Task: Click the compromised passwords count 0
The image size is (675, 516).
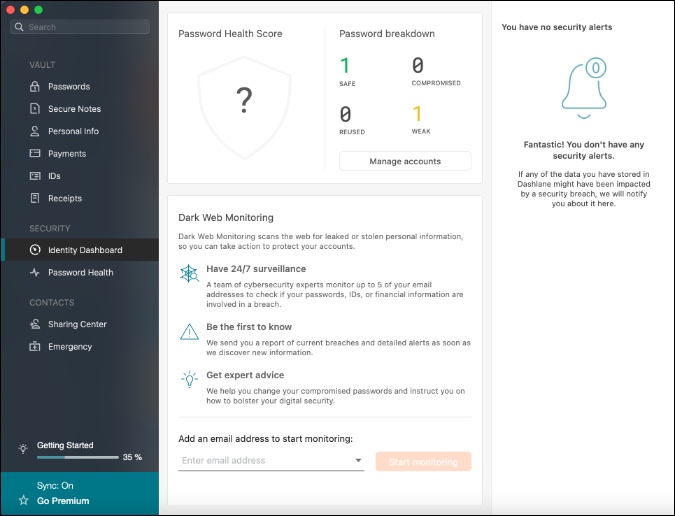Action: (418, 65)
